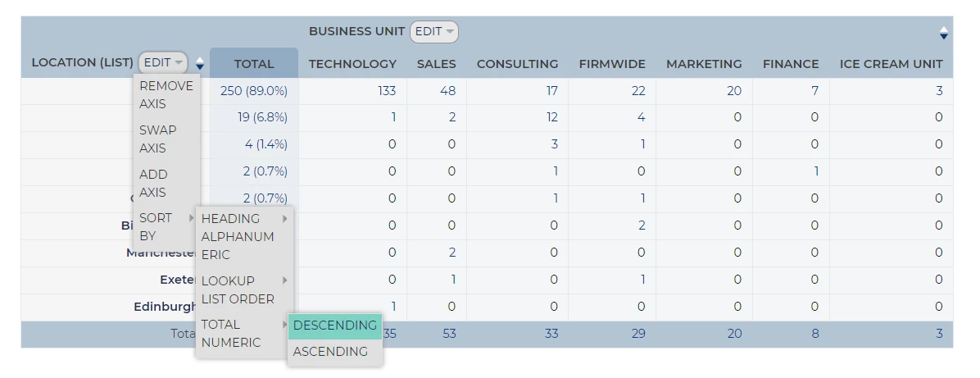Click the Ice Cream Unit column header
This screenshot has width=980, height=378.
tap(891, 64)
